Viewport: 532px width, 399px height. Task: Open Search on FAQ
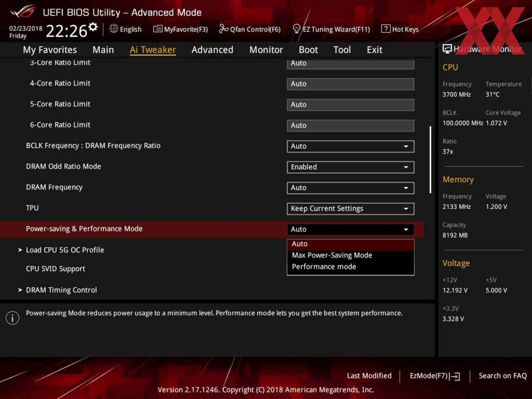tap(503, 376)
